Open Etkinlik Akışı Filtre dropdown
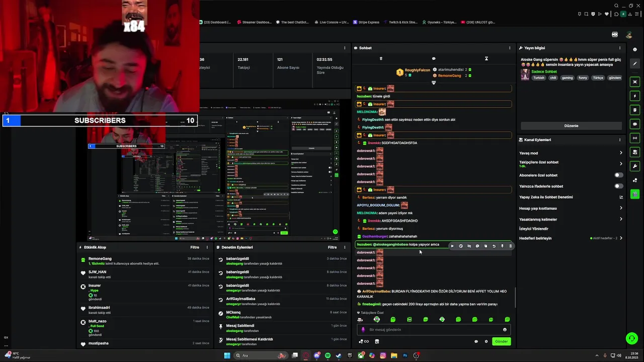Image resolution: width=644 pixels, height=362 pixels. tap(194, 247)
